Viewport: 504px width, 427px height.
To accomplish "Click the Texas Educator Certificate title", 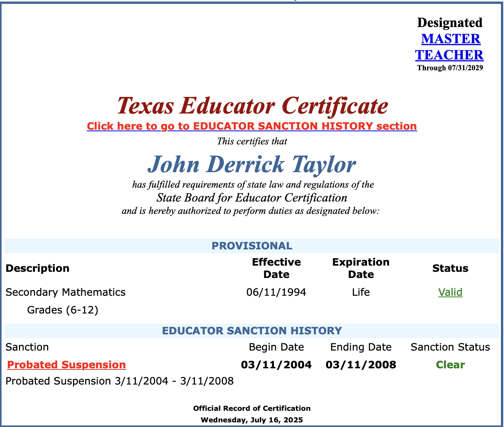I will click(252, 105).
